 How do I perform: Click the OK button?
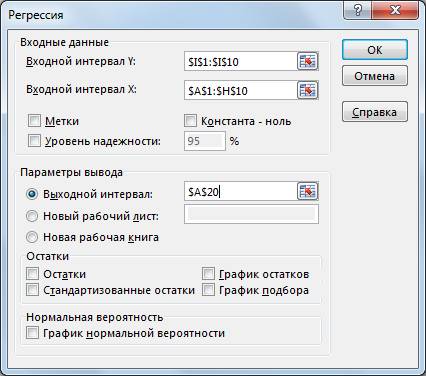[x=375, y=50]
